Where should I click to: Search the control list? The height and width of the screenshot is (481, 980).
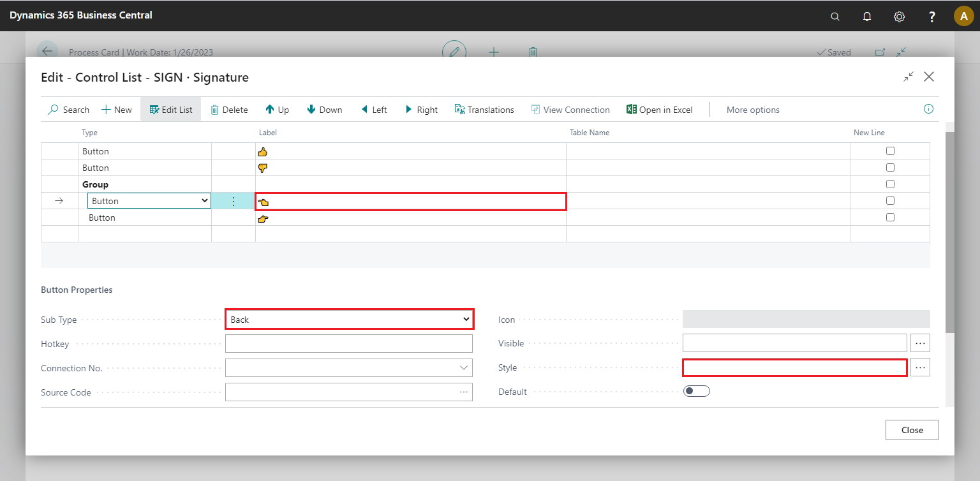[69, 110]
